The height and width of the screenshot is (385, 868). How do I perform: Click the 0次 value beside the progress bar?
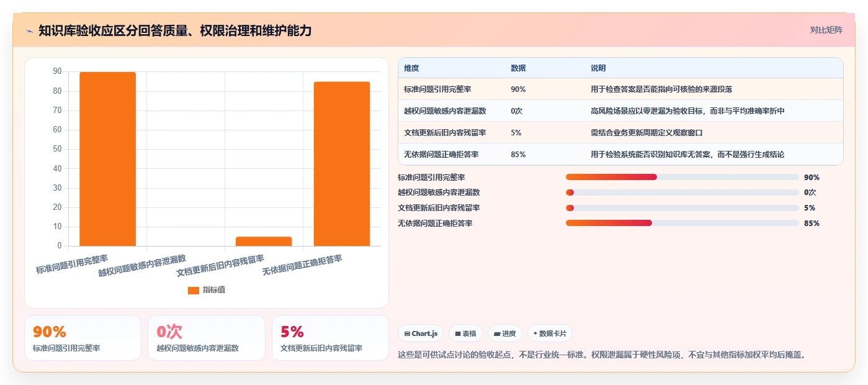pyautogui.click(x=810, y=192)
